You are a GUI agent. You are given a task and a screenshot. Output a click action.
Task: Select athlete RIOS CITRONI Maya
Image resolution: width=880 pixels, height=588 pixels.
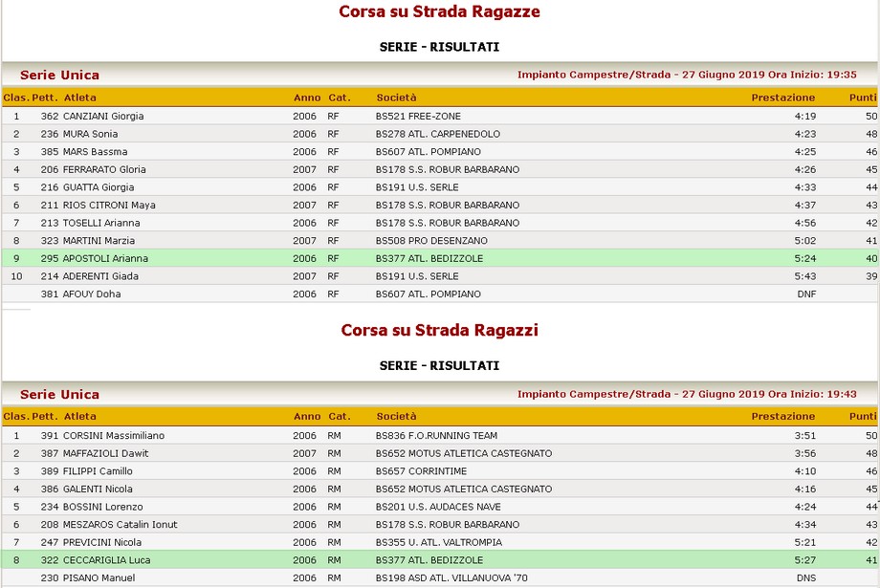(109, 206)
